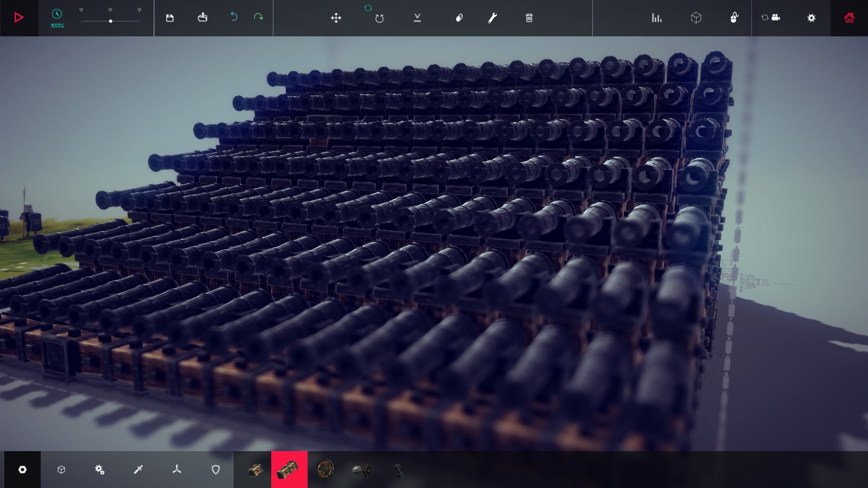Open the bar-chart statistics icon
Screen dimensions: 868x488
pyautogui.click(x=657, y=18)
